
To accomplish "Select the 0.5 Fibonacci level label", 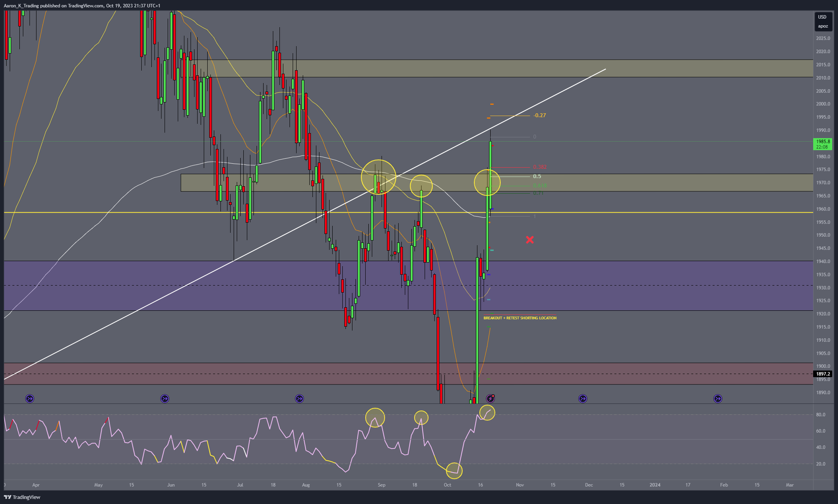I will (537, 177).
